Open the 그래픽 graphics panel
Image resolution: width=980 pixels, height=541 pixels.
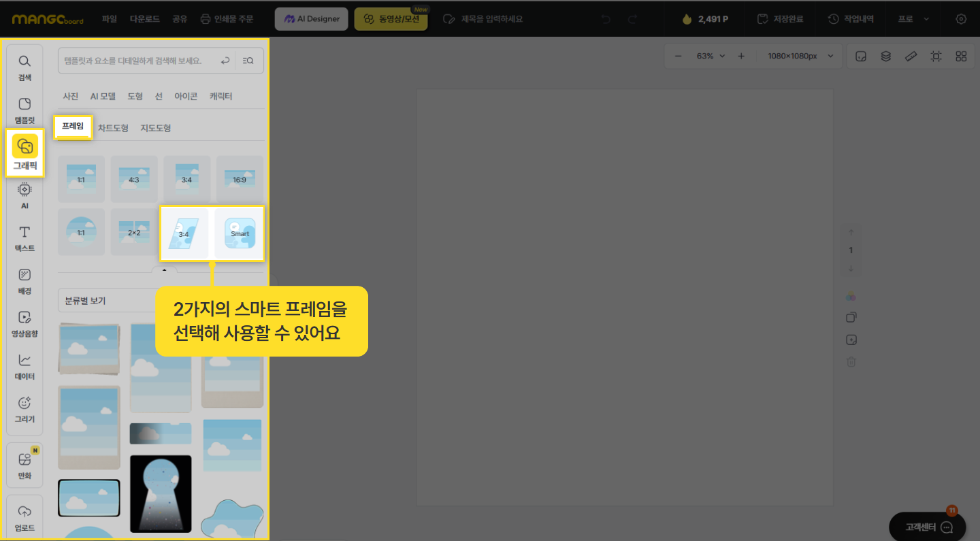pyautogui.click(x=25, y=153)
